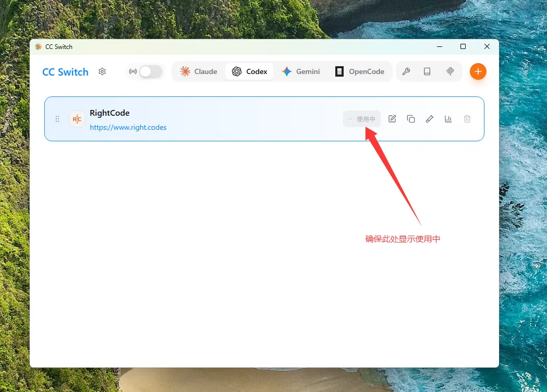
Task: Switch to the Claude tab
Action: coord(199,71)
